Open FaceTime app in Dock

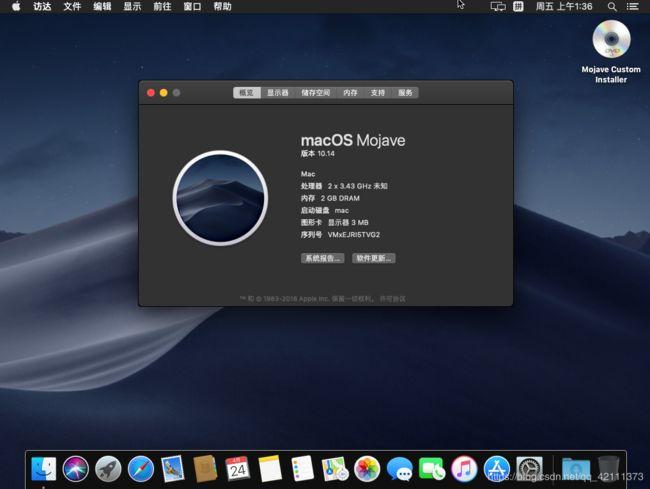coord(432,469)
